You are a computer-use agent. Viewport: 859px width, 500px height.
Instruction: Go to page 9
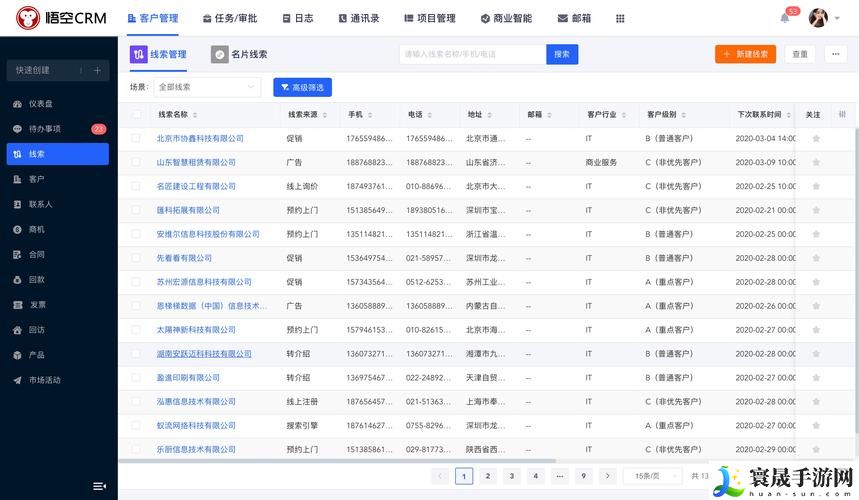583,476
